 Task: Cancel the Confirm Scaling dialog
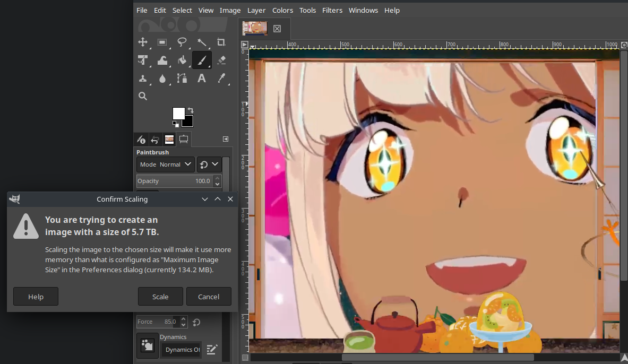pyautogui.click(x=209, y=297)
